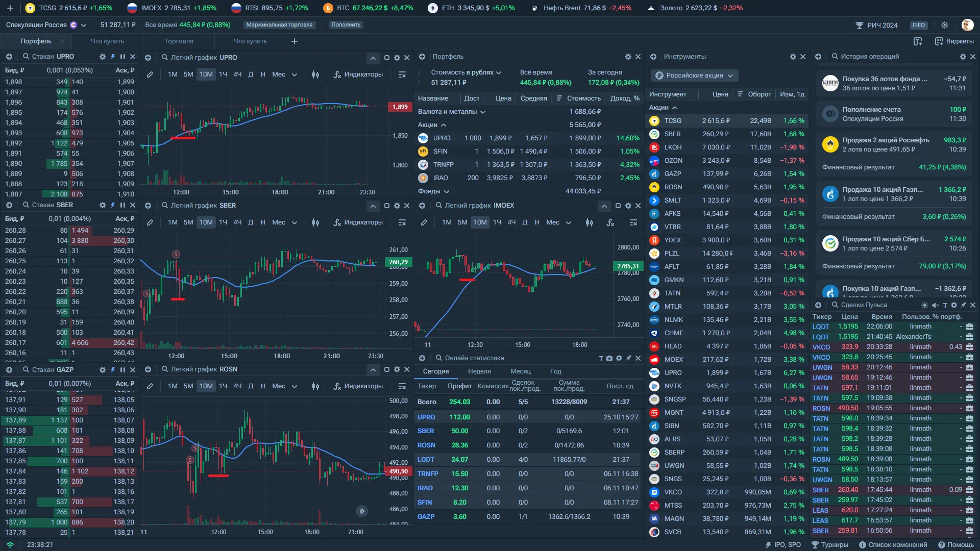The height and width of the screenshot is (551, 980).
Task: Click the lightning quick-trade icon in Стакан SBER
Action: [x=113, y=205]
